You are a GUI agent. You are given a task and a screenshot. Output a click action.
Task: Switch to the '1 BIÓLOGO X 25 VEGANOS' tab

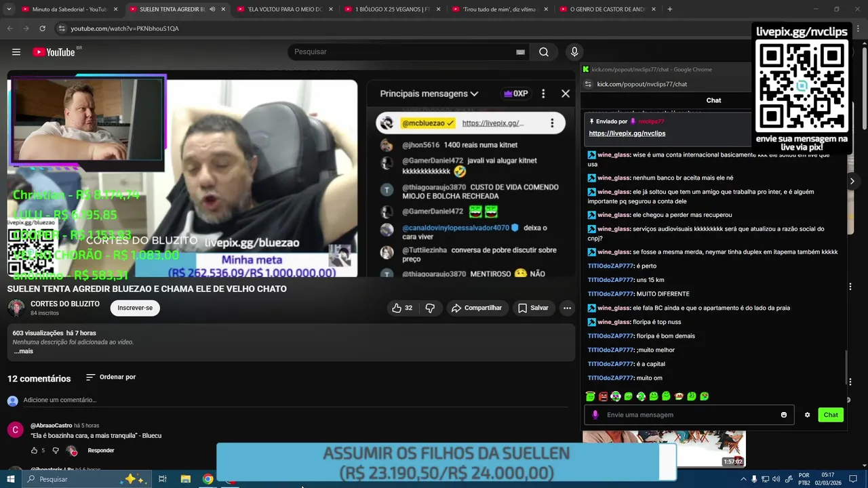(x=392, y=9)
